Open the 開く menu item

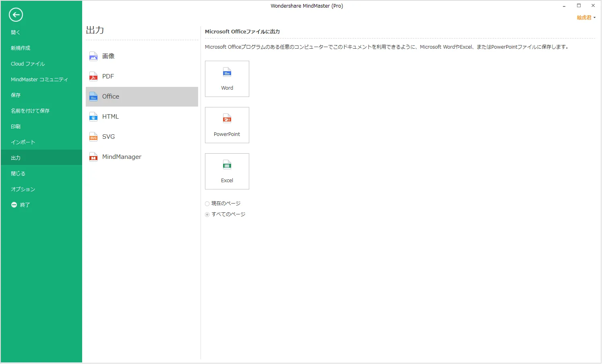point(41,32)
